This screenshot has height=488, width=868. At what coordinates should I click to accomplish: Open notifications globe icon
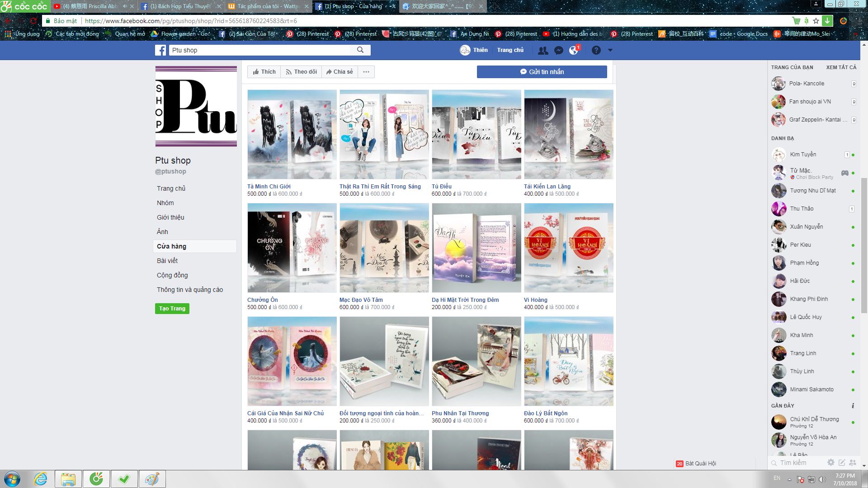click(574, 50)
